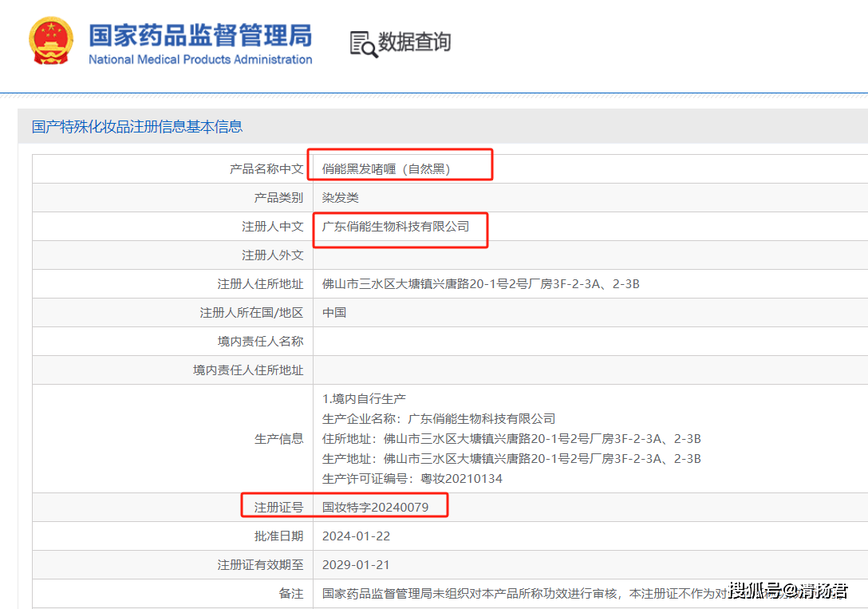The width and height of the screenshot is (868, 609).
Task: Select registrant 广东俏能生物科技有限公司 in 注册人中文 row
Action: click(x=396, y=227)
